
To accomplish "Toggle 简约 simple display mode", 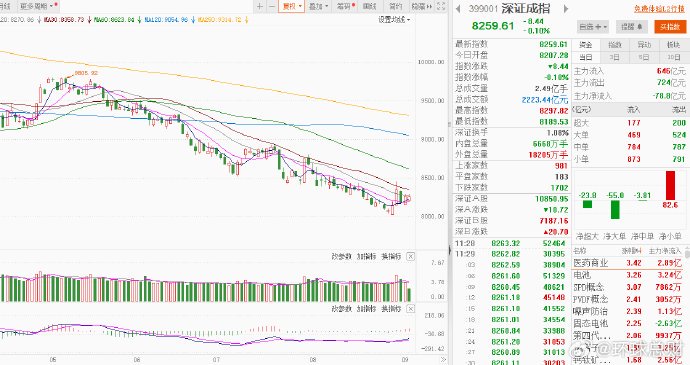I will point(396,6).
